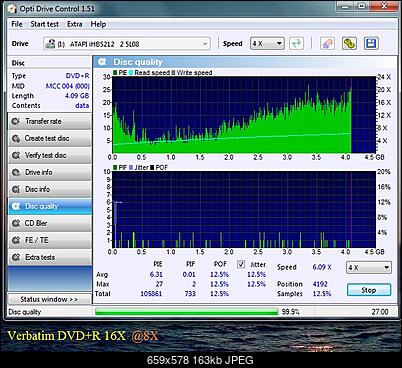
Task: Click the 99.9% progress percentage
Action: click(290, 312)
